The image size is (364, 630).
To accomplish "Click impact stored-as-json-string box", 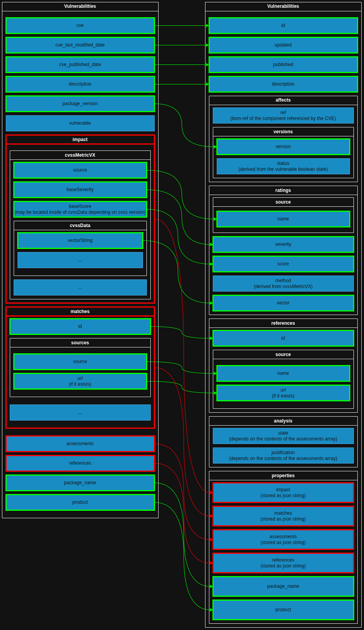I will coord(283,492).
